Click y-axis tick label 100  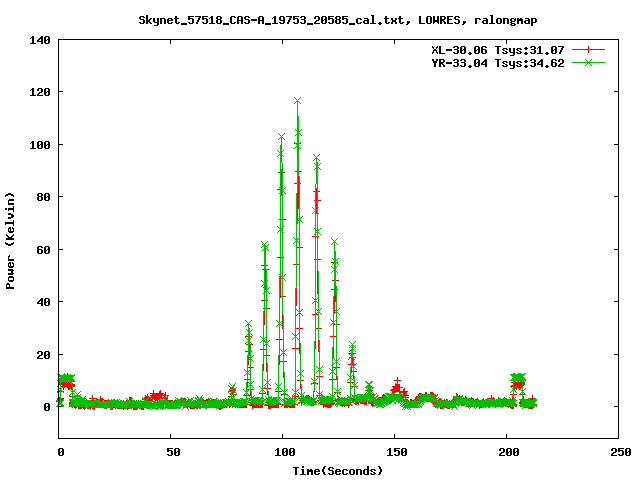tap(40, 145)
